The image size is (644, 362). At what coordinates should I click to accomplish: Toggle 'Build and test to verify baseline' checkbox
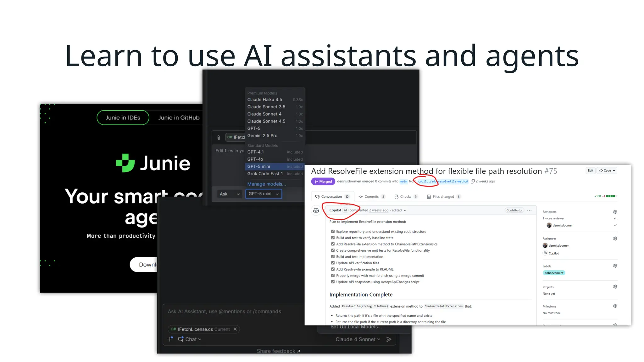point(333,238)
